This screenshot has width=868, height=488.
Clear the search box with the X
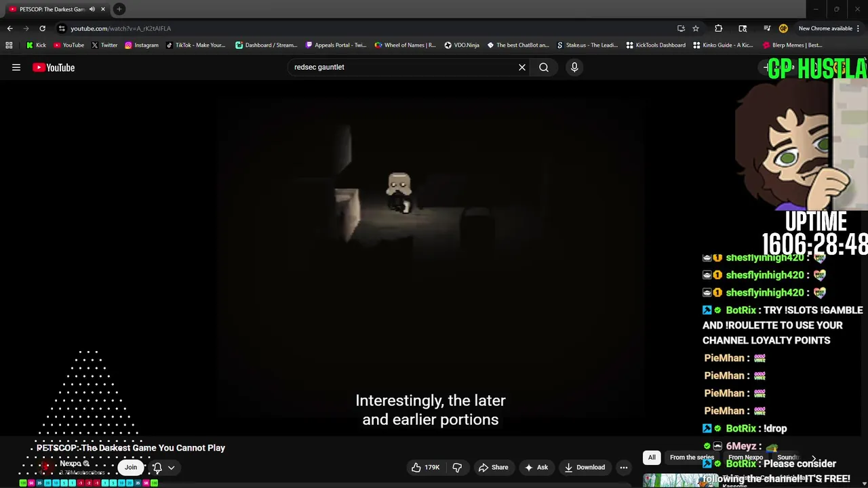tap(522, 67)
